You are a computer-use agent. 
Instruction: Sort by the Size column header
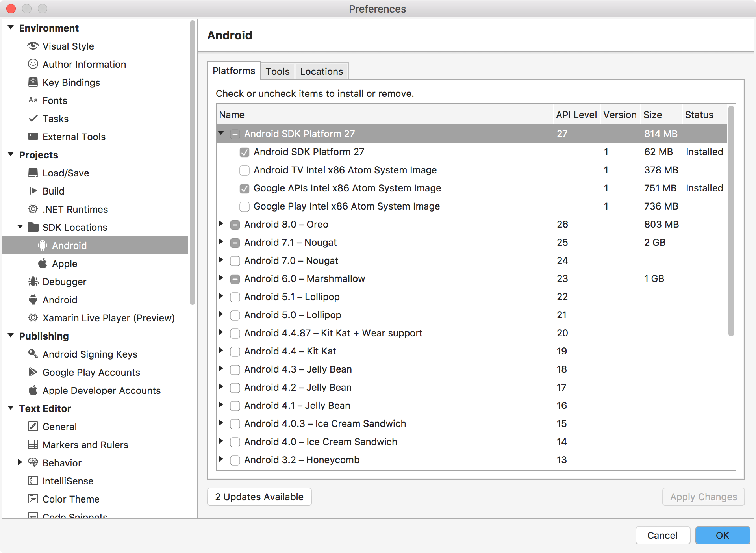(661, 115)
